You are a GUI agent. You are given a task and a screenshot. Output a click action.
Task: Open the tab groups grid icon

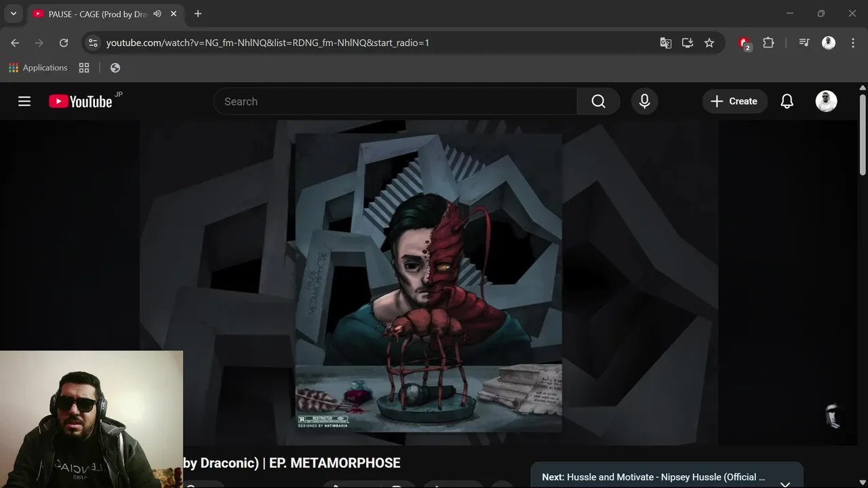pyautogui.click(x=84, y=68)
